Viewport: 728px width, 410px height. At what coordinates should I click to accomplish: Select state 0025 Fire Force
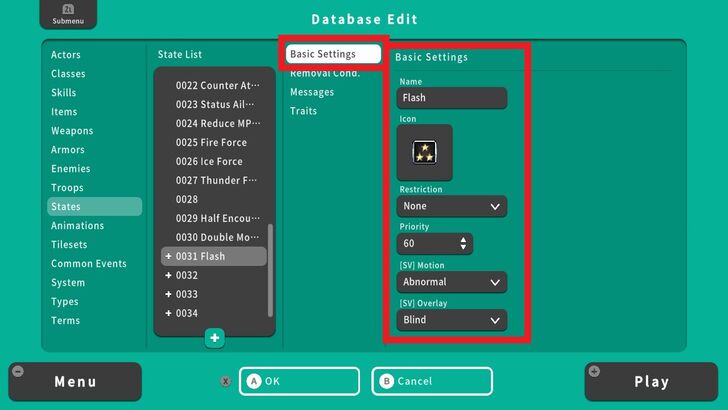tap(214, 143)
